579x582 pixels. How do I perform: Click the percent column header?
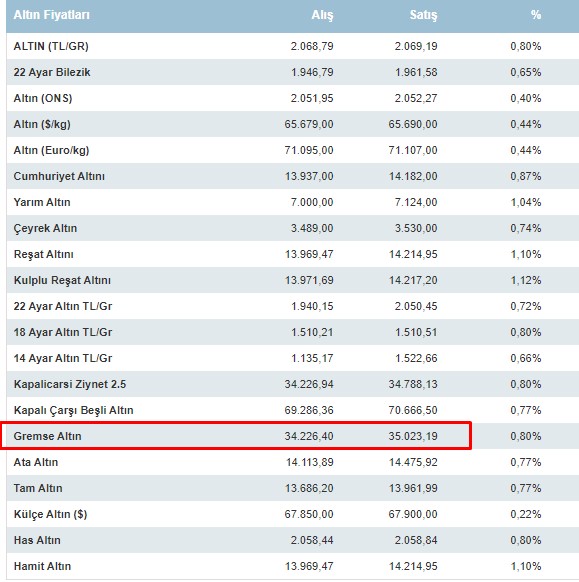click(x=536, y=15)
